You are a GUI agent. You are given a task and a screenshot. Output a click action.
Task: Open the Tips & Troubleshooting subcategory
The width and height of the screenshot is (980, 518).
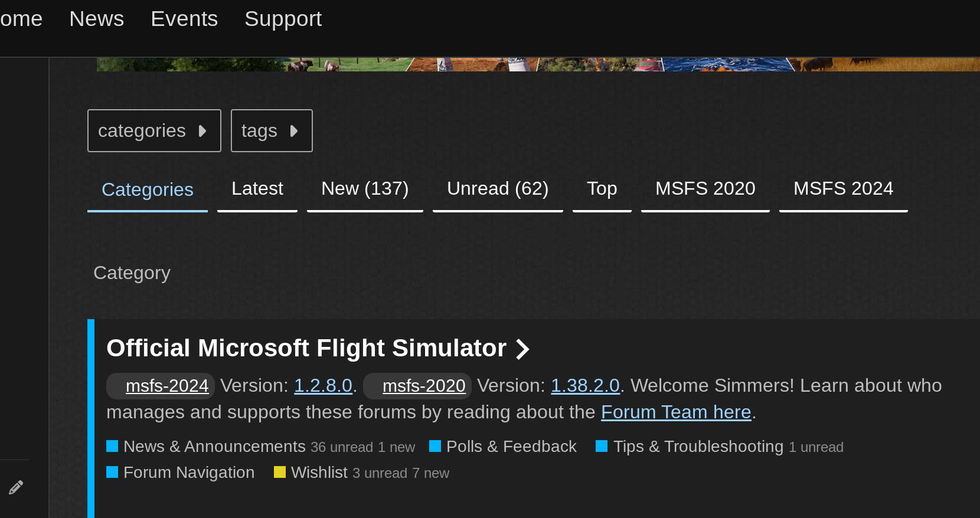click(x=697, y=447)
